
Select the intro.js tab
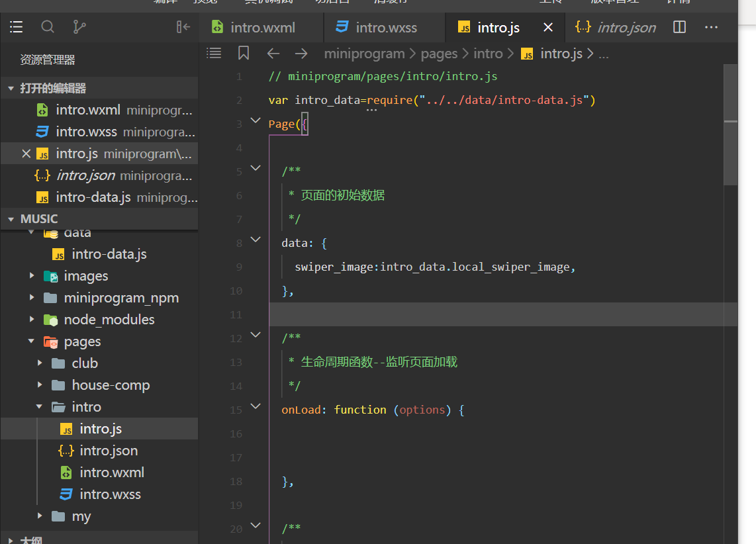[498, 28]
